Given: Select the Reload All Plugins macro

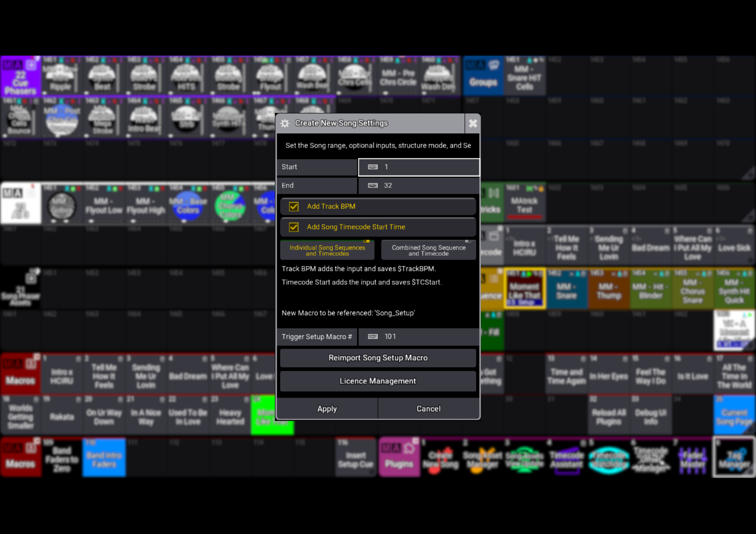Looking at the screenshot, I should (x=609, y=416).
